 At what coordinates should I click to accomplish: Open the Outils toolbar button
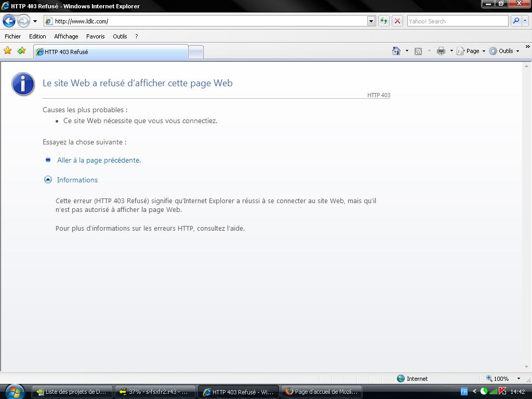(x=504, y=51)
